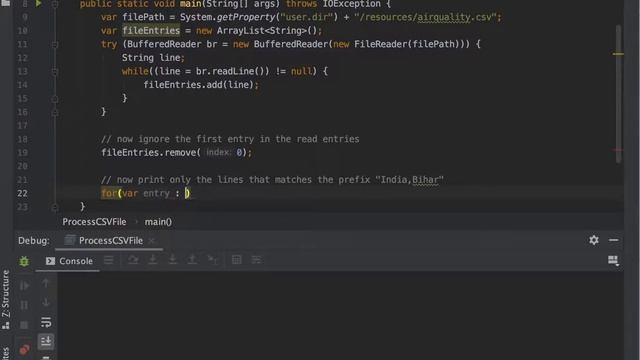
Task: Click the "for" keyword on line 22
Action: coord(109,193)
